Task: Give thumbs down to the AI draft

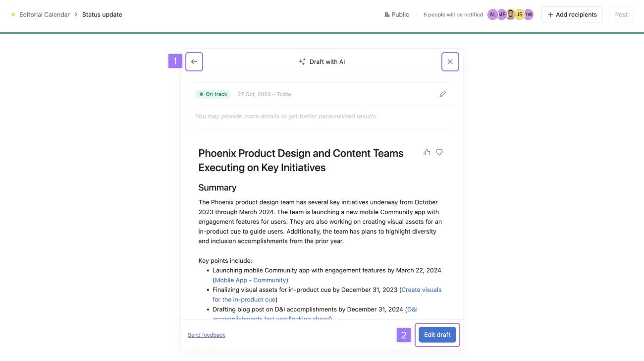Action: point(439,152)
